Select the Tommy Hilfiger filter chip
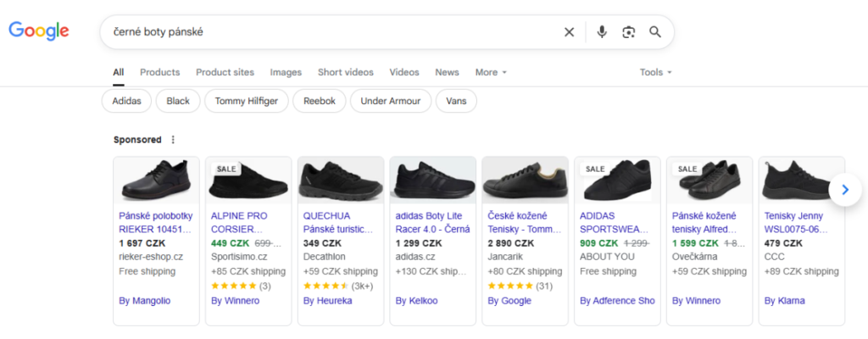Screen dimensions: 868x339 tap(247, 101)
